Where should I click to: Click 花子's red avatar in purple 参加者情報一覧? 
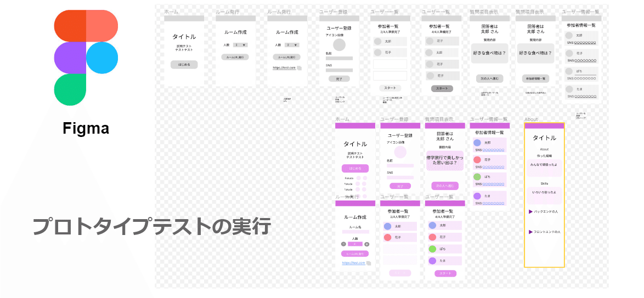(x=477, y=160)
